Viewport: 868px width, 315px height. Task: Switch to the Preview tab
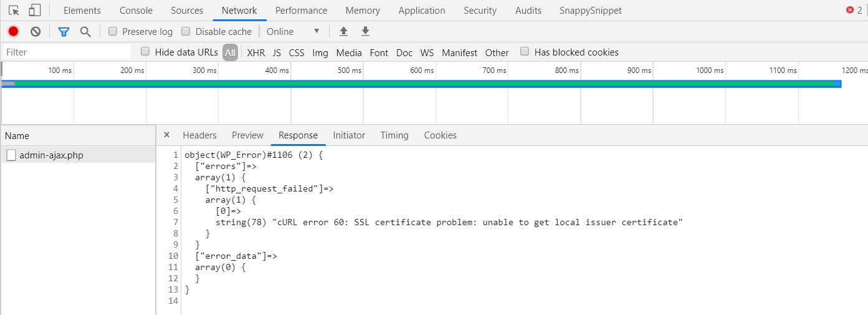tap(247, 135)
